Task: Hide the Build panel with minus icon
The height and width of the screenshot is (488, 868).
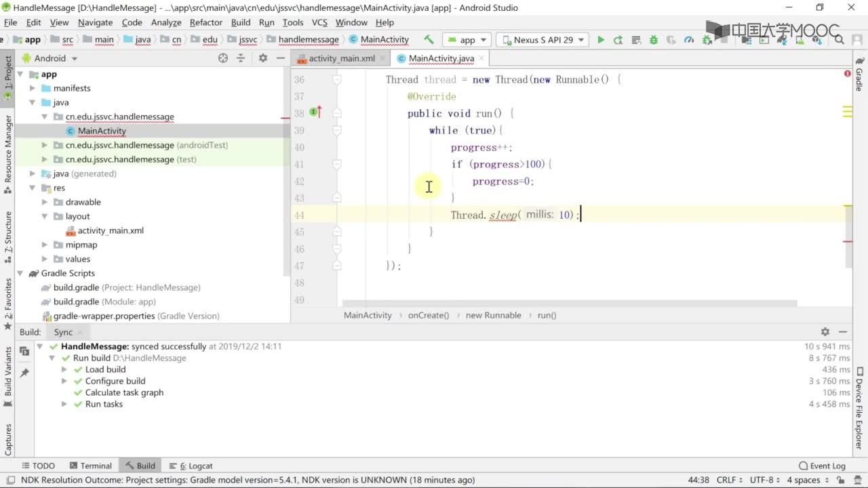Action: pyautogui.click(x=843, y=332)
